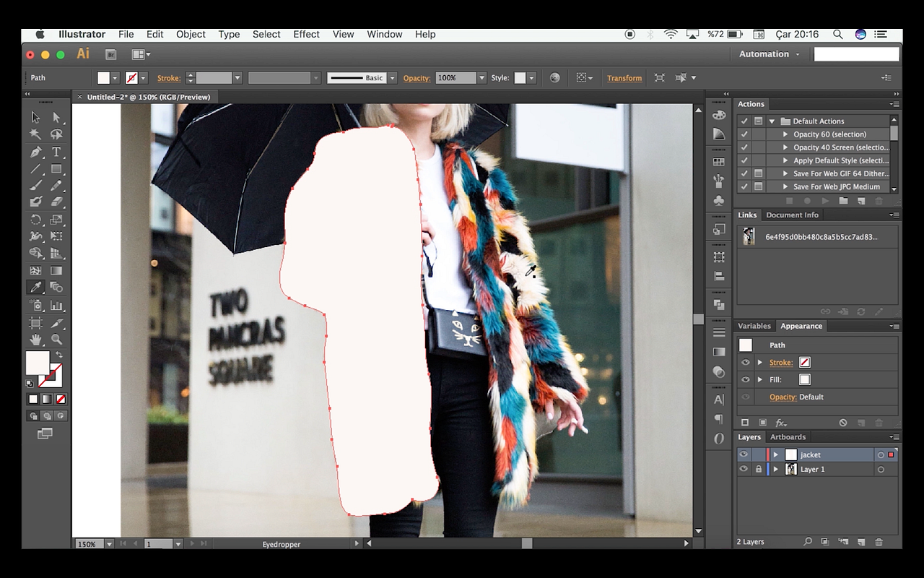Select the Rectangle tool
924x578 pixels.
click(56, 169)
